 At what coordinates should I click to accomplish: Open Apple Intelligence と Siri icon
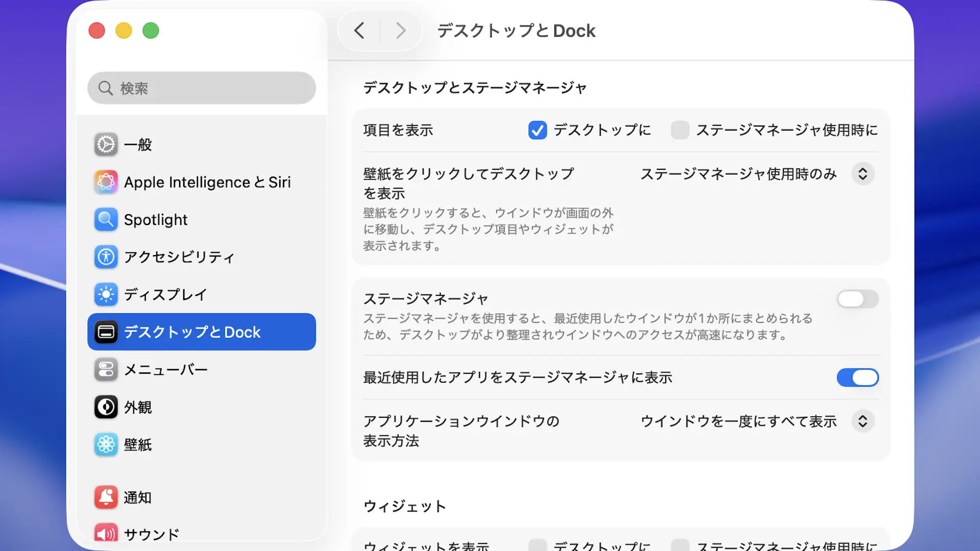[x=106, y=182]
